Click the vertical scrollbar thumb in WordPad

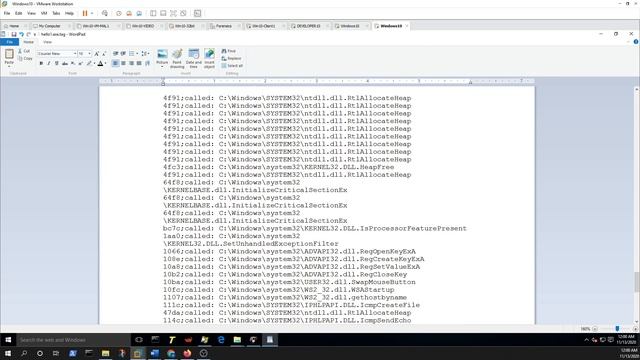point(636,282)
